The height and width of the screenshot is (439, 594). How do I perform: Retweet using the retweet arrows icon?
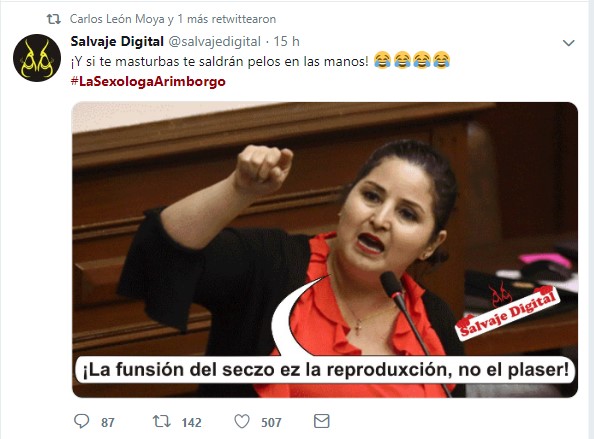coord(162,421)
